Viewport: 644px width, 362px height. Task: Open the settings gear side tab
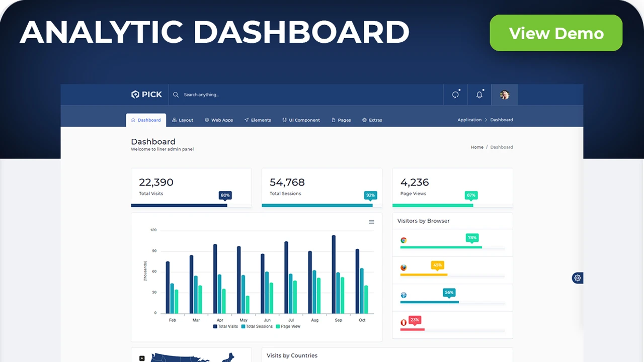pyautogui.click(x=578, y=278)
